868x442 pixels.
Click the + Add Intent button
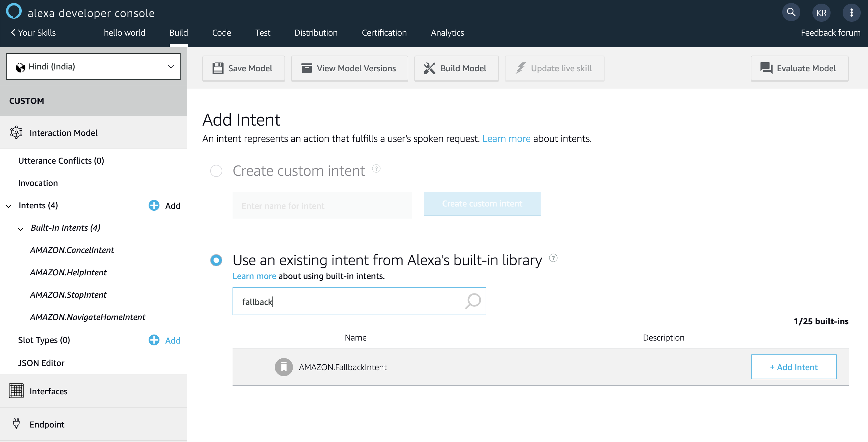coord(793,367)
